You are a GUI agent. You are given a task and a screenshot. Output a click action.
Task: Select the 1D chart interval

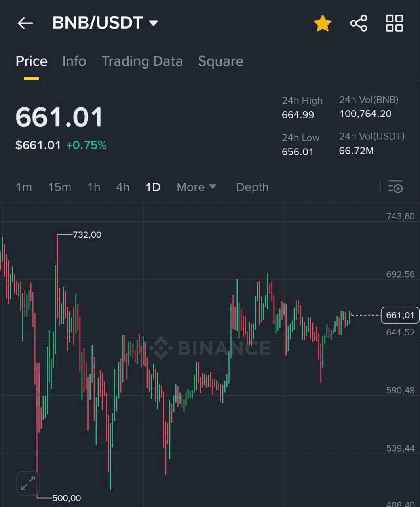tap(153, 187)
